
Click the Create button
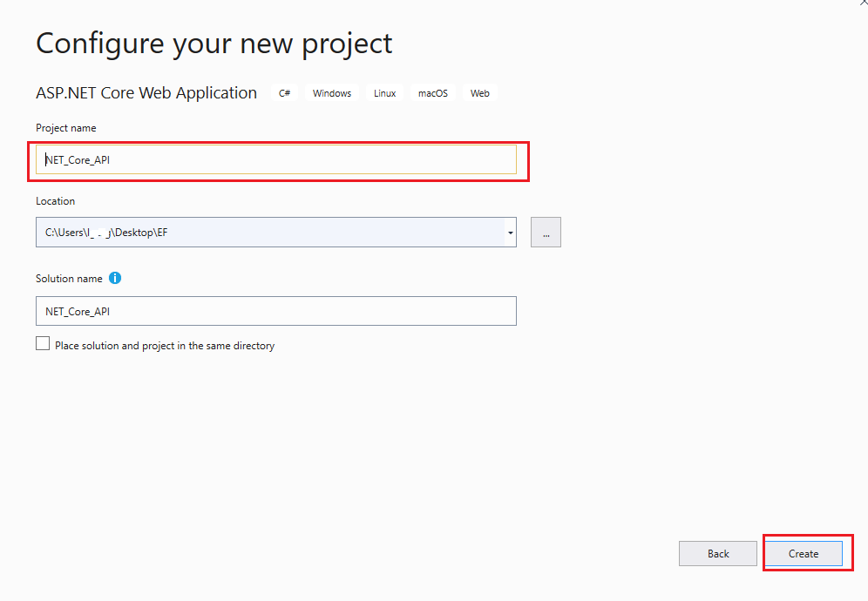[x=804, y=553]
